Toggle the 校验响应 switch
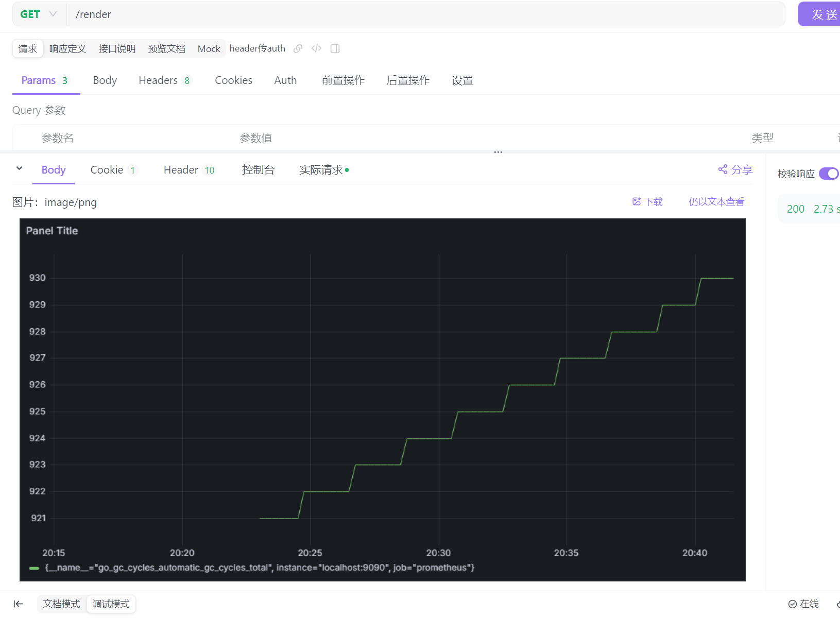The width and height of the screenshot is (840, 618). pos(829,174)
